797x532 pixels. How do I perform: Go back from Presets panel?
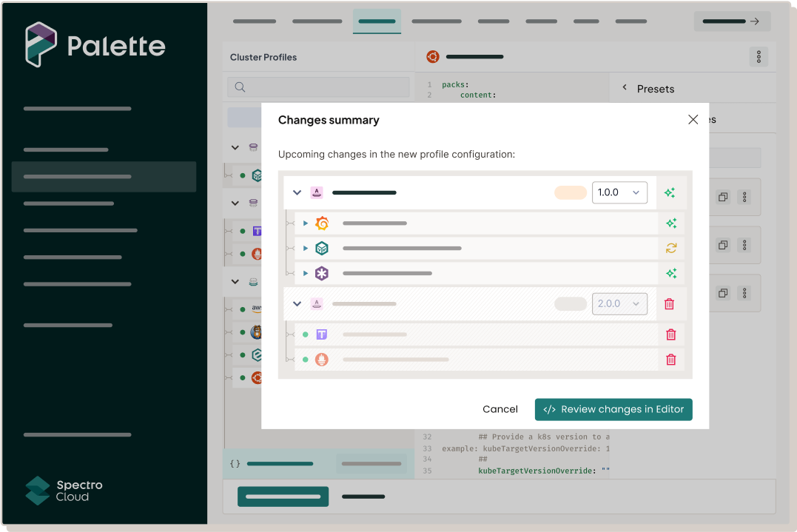[625, 87]
